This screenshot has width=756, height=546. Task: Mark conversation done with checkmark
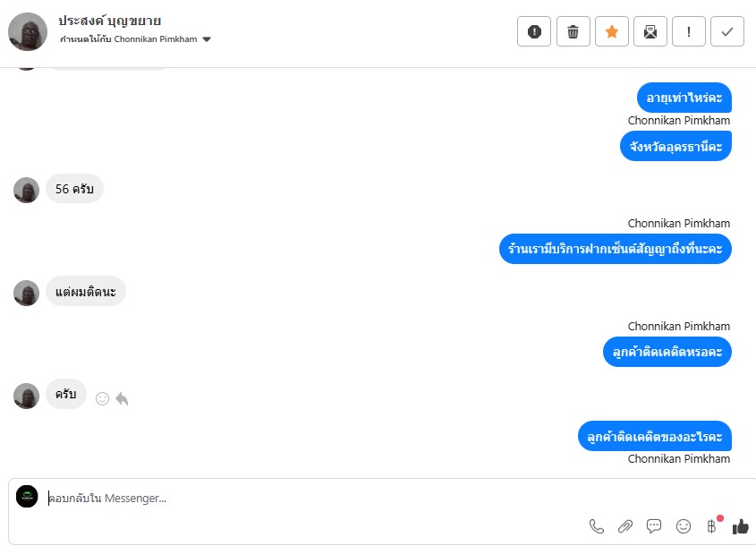727,32
